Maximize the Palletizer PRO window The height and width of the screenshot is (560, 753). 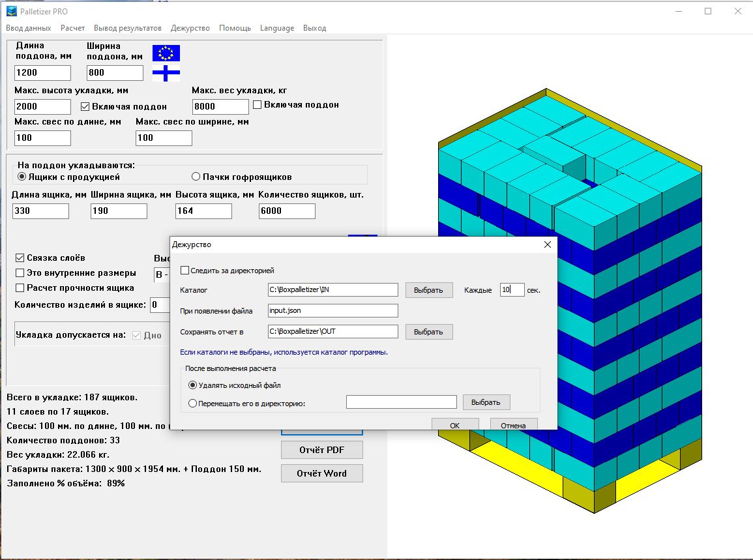pos(708,11)
